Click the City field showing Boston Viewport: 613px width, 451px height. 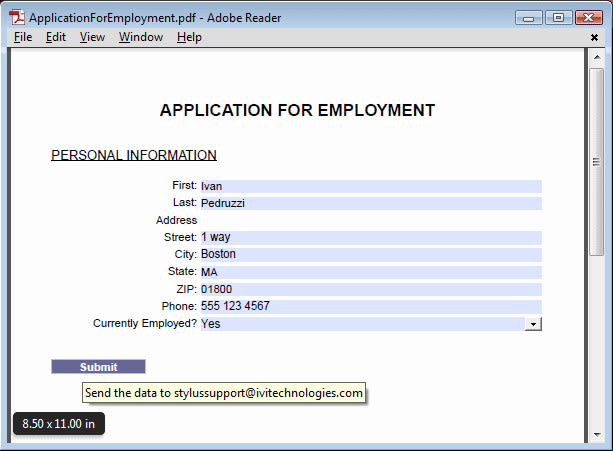[370, 255]
